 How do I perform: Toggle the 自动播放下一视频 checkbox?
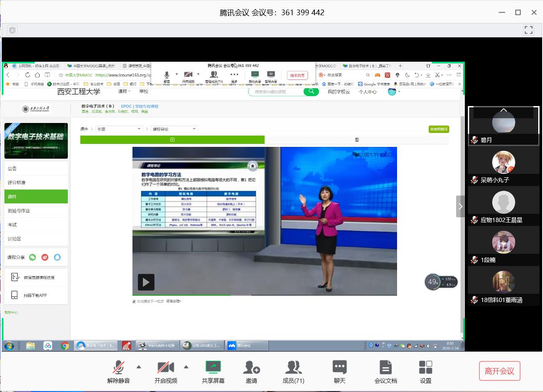[x=134, y=301]
